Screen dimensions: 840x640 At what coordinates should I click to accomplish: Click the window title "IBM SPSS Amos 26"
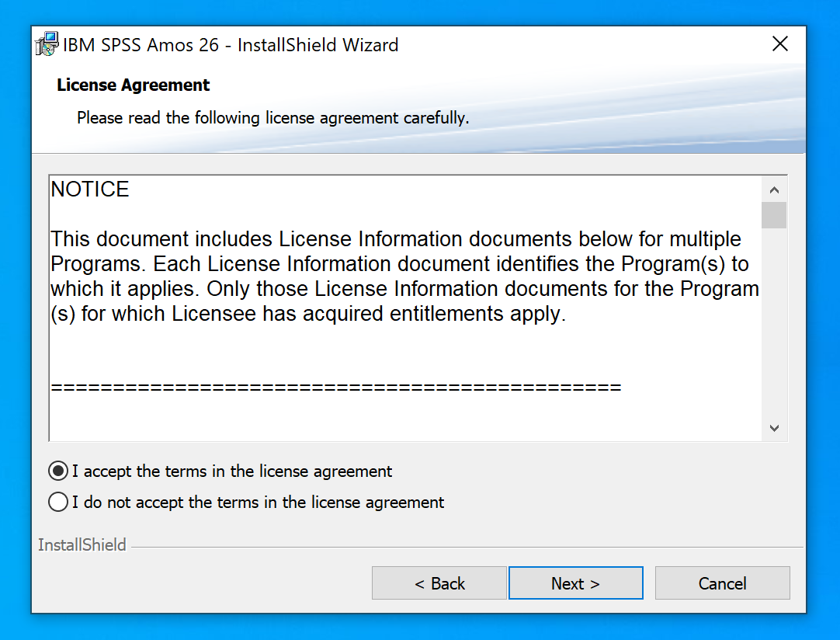pos(231,45)
